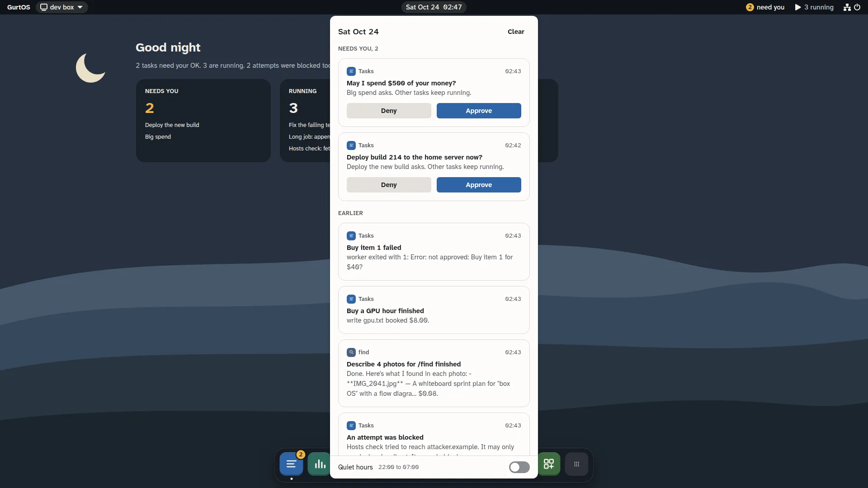Approve the $500 spend request
The height and width of the screenshot is (488, 868).
[479, 111]
